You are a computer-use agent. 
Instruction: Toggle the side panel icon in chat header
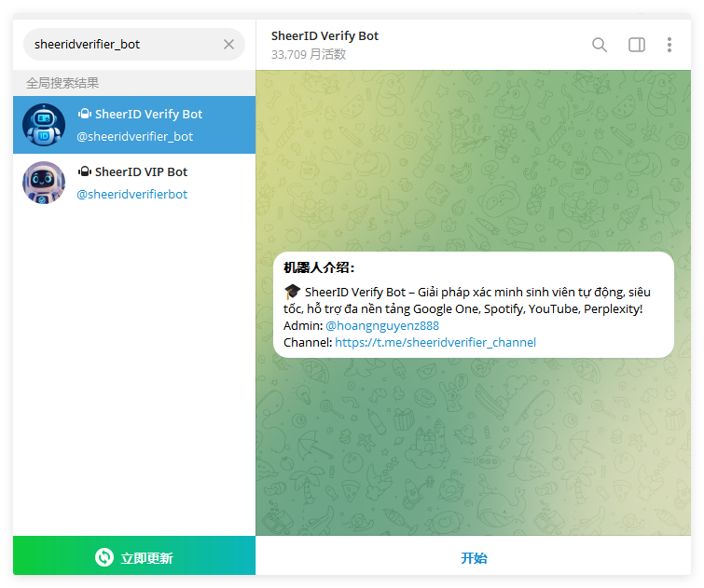[637, 45]
